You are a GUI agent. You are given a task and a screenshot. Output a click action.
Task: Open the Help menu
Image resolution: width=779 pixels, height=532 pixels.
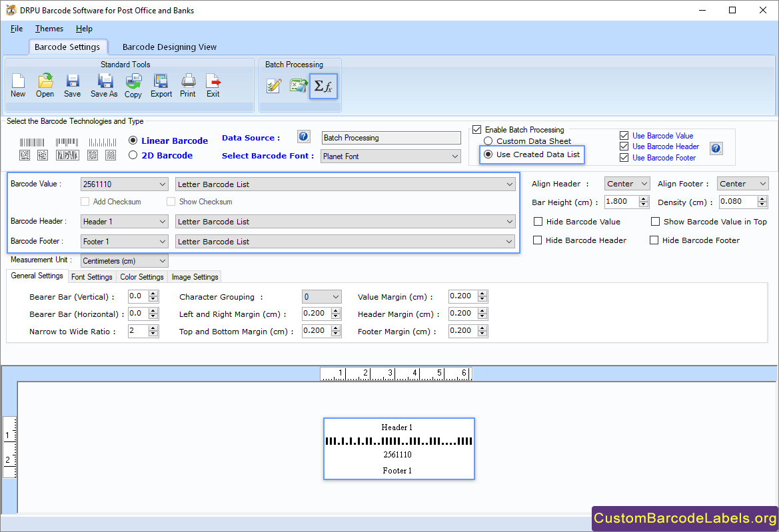[x=84, y=29]
